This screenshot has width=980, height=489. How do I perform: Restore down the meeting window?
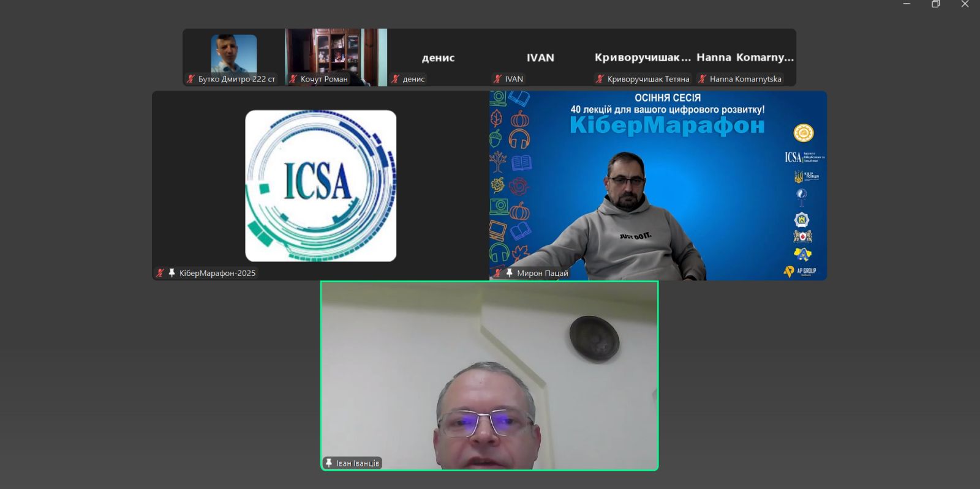(x=936, y=4)
